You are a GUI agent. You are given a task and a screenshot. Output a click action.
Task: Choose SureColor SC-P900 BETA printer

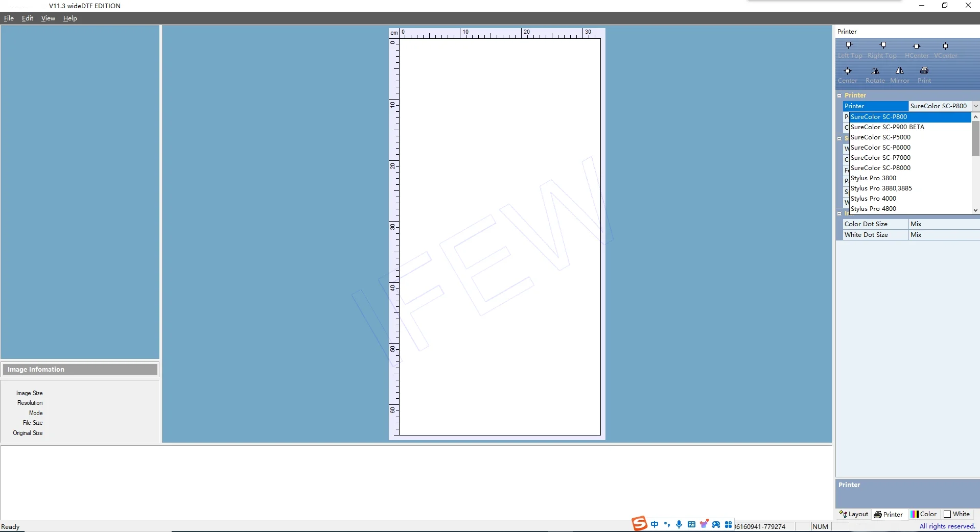point(910,127)
